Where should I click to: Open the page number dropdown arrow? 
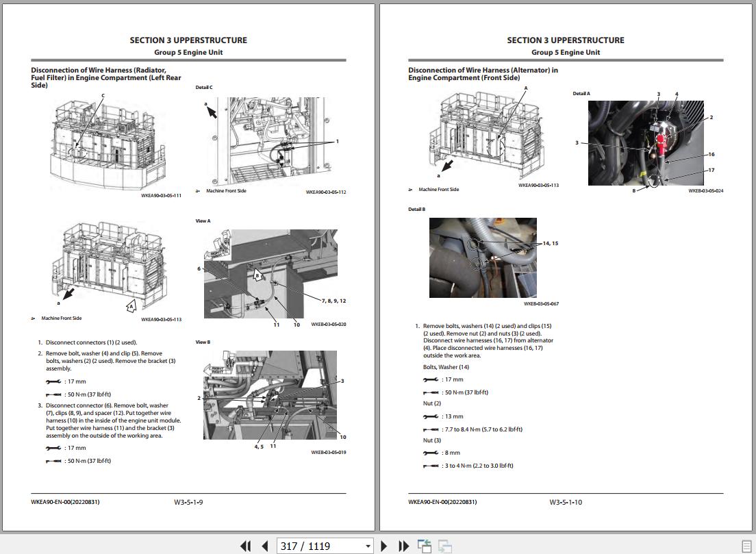[368, 546]
